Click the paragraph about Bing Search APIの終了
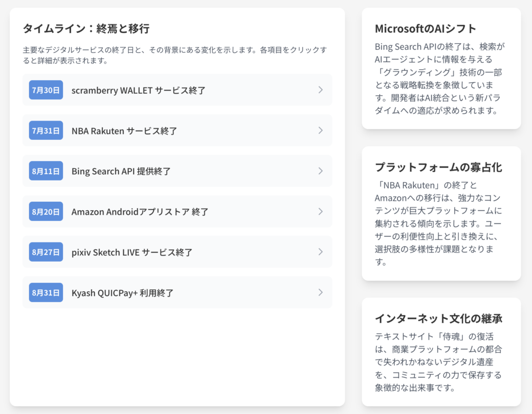 click(440, 79)
